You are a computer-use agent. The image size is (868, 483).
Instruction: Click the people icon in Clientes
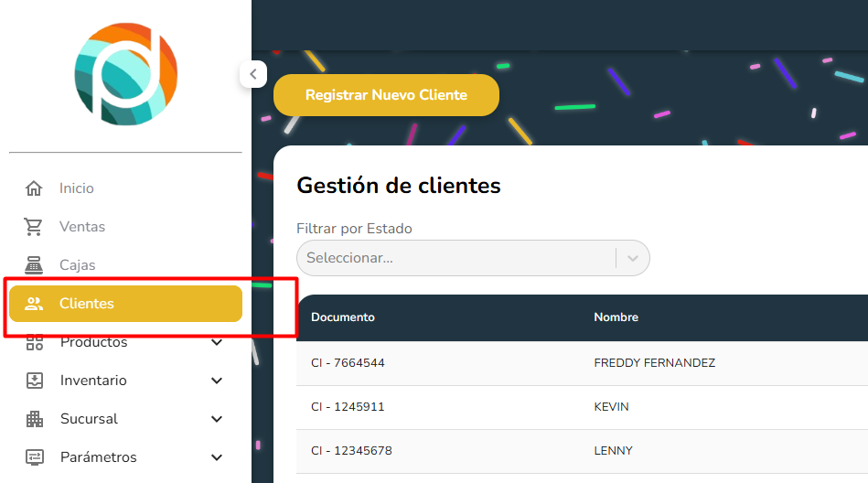(x=34, y=304)
